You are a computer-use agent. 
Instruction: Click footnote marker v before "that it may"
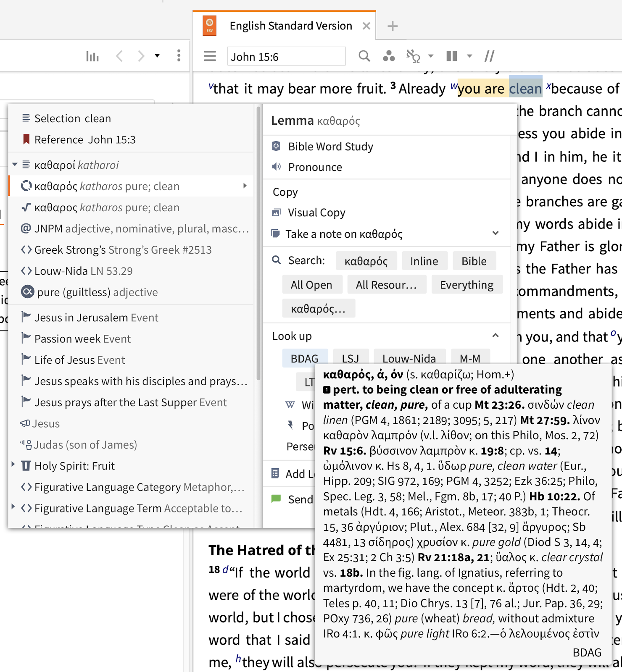(x=211, y=87)
